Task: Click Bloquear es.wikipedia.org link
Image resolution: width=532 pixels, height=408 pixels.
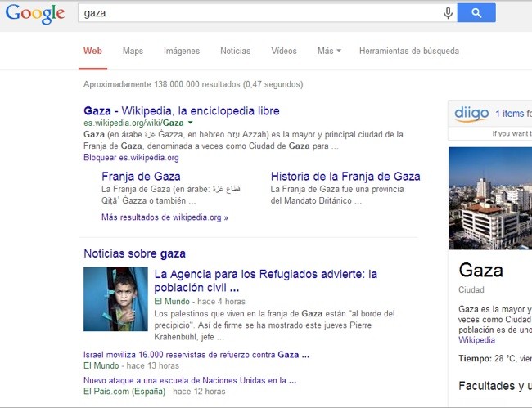Action: pos(131,158)
